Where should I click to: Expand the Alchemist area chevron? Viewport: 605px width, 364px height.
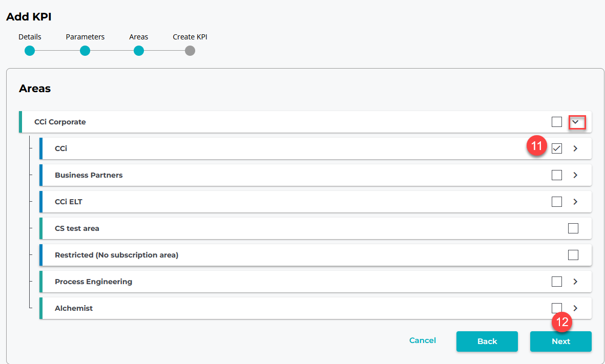pos(575,308)
